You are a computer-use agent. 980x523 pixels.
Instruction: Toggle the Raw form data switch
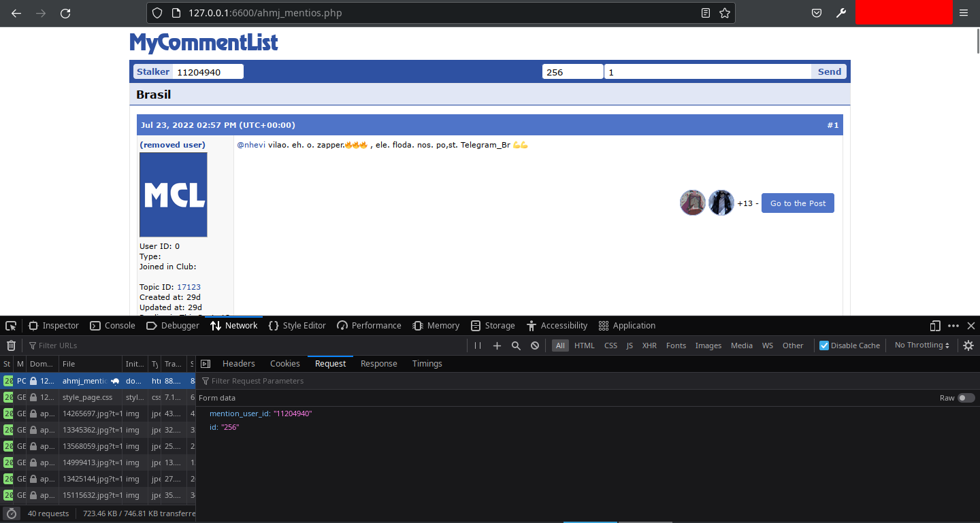pos(966,398)
